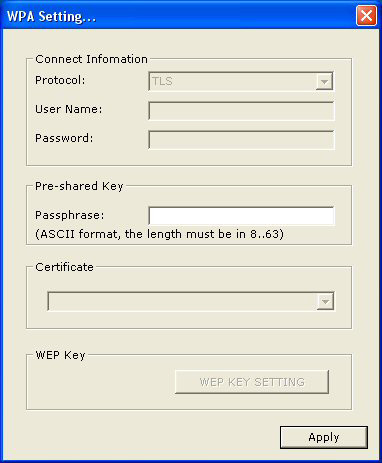Click the Apply button
Image resolution: width=382 pixels, height=463 pixels.
pyautogui.click(x=324, y=437)
